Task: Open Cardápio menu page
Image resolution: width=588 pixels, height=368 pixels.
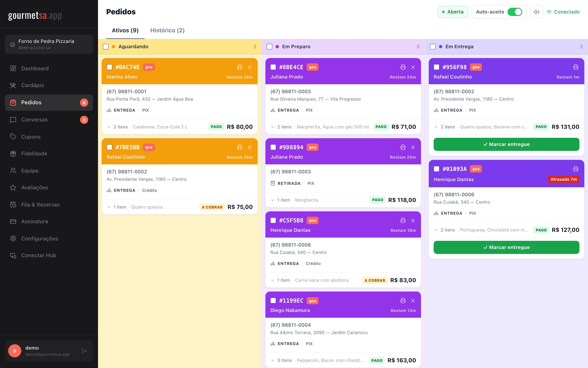Action: (x=49, y=85)
